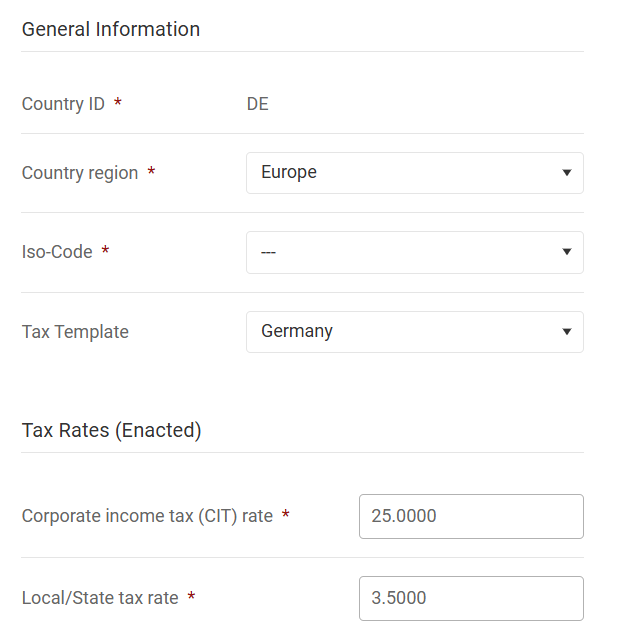
Task: Click the required asterisk beside Iso-Code
Action: point(105,249)
